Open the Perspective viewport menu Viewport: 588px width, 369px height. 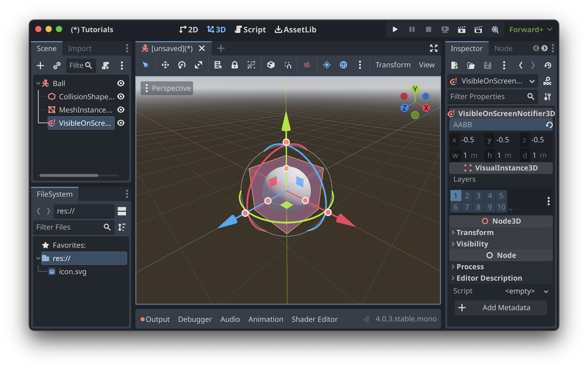pos(167,88)
